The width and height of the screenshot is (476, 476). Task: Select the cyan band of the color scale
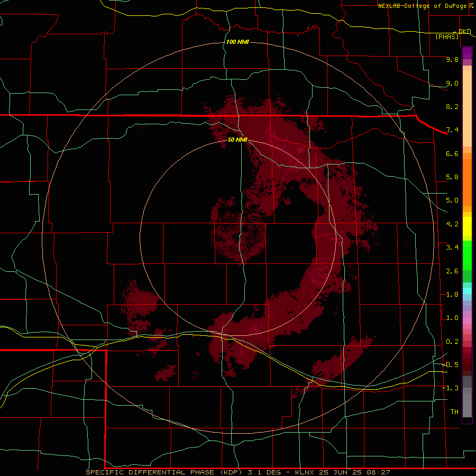[x=467, y=291]
